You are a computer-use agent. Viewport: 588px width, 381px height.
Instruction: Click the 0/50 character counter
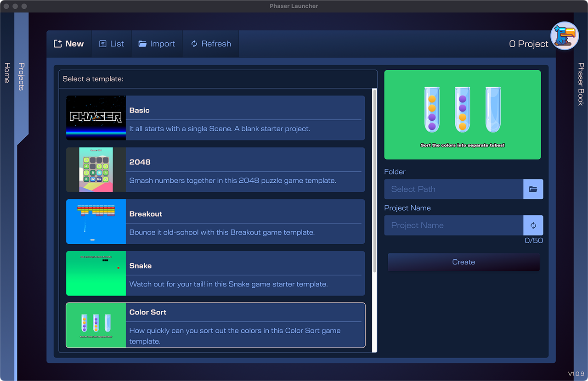tap(534, 241)
